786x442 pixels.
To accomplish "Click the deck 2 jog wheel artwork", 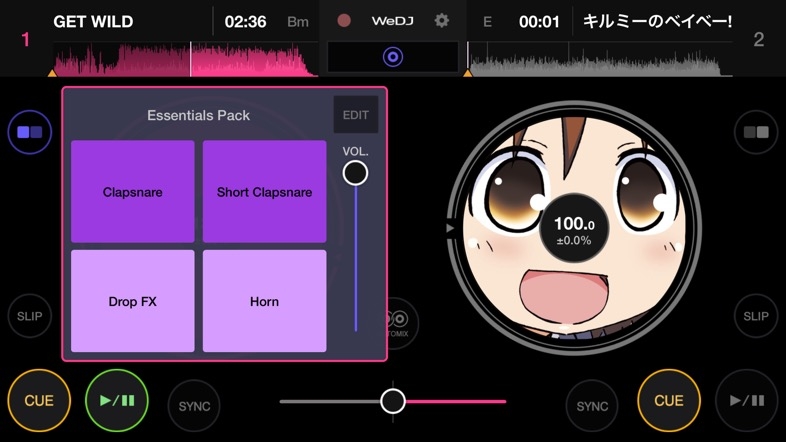I will (x=574, y=228).
